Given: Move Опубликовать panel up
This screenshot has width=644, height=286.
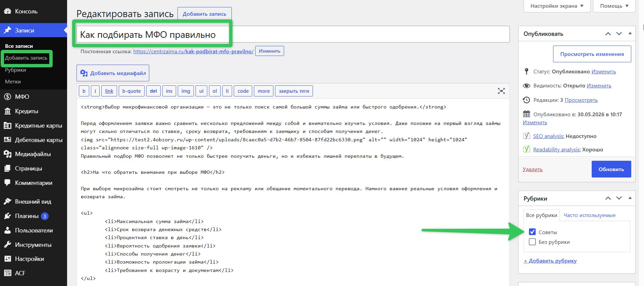Looking at the screenshot, I should coord(608,33).
